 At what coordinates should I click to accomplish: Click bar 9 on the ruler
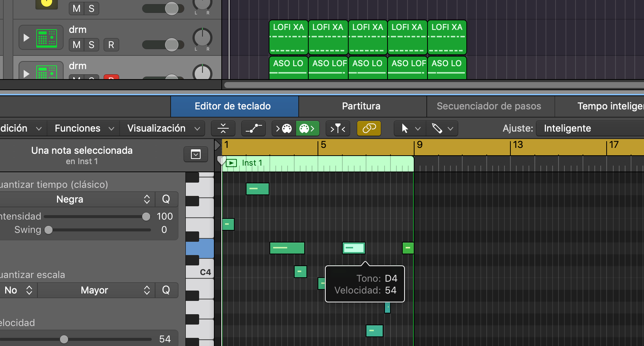tap(419, 145)
